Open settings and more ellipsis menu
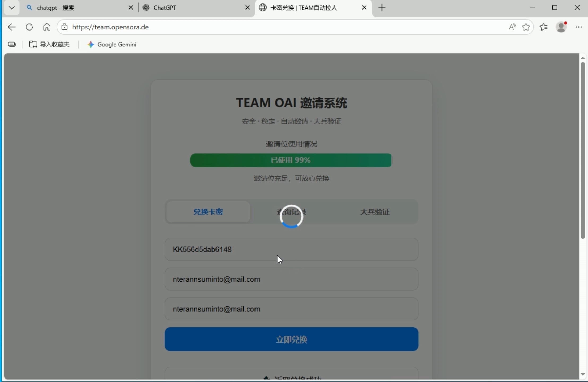588x382 pixels. (x=578, y=27)
